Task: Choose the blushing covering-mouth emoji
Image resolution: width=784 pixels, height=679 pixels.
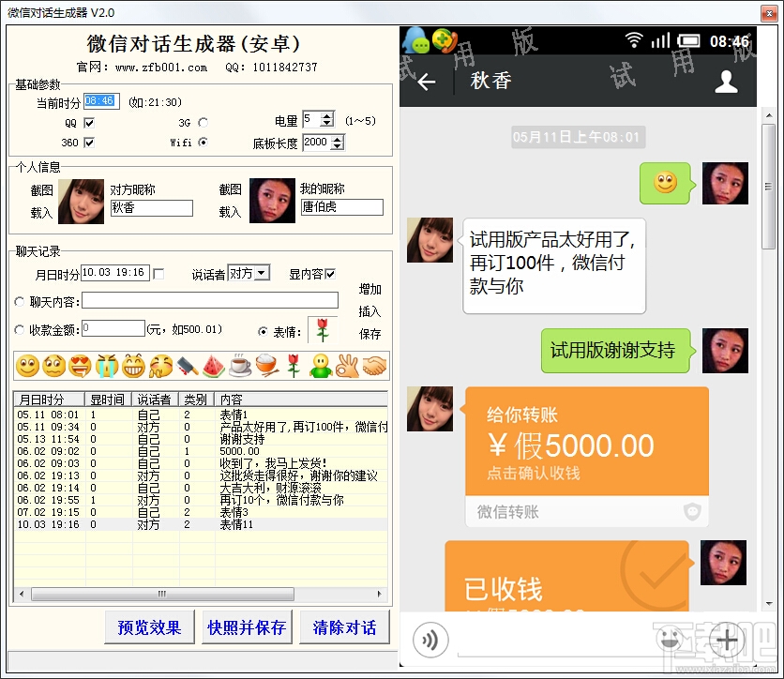Action: 160,366
